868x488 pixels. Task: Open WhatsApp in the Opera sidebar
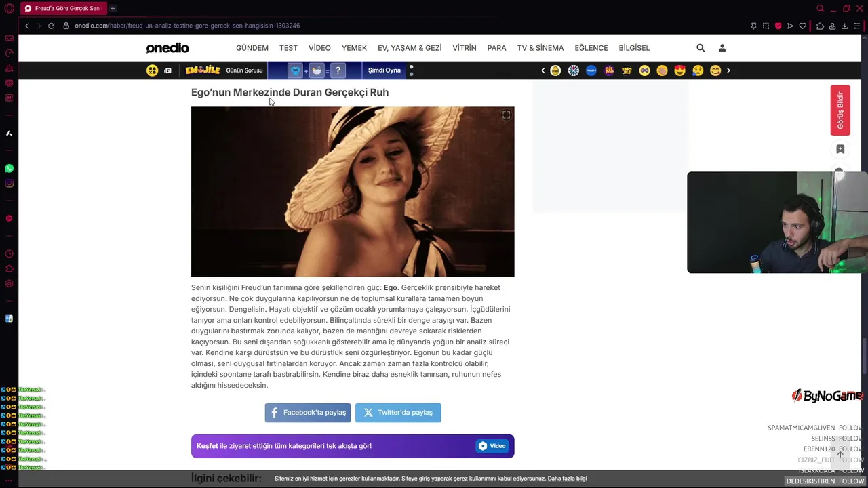pos(9,168)
